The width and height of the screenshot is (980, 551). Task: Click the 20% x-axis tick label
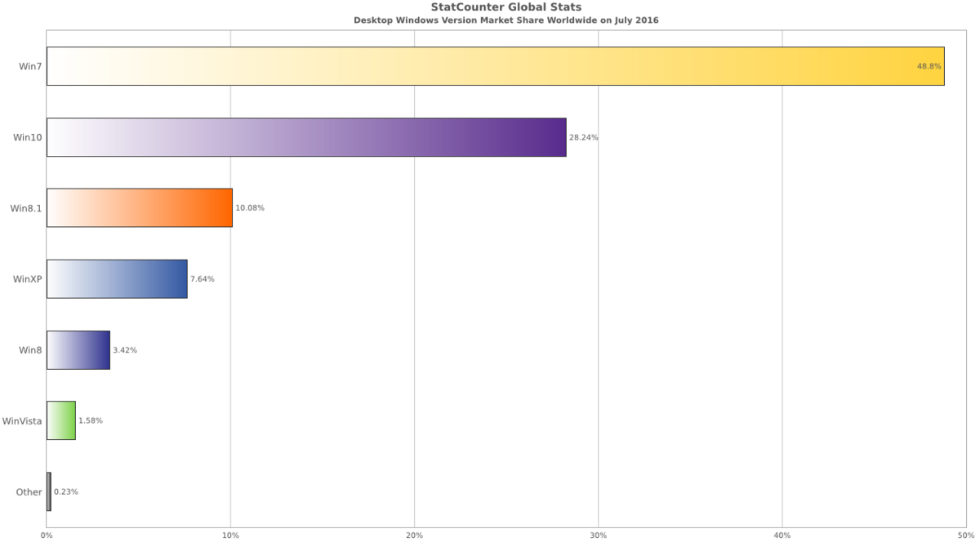tap(414, 535)
